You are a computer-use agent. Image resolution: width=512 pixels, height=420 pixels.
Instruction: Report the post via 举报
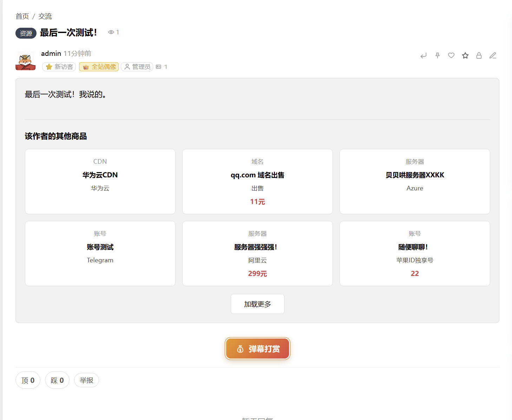point(86,380)
